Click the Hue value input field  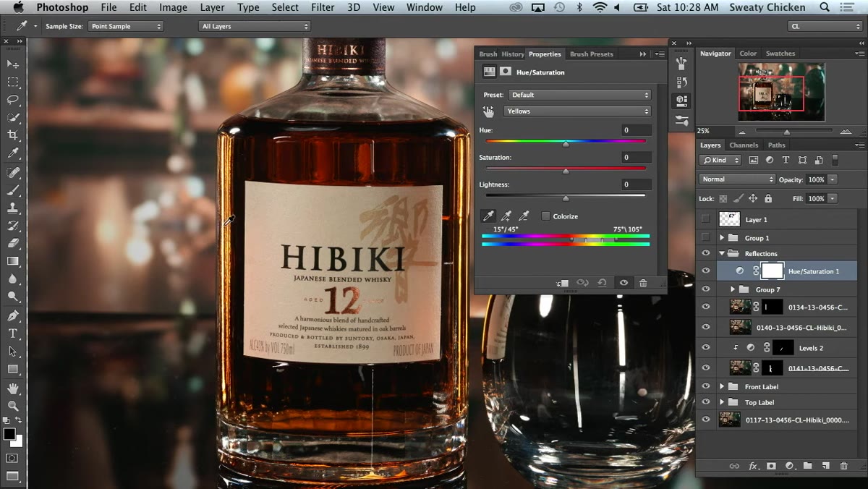pyautogui.click(x=637, y=130)
